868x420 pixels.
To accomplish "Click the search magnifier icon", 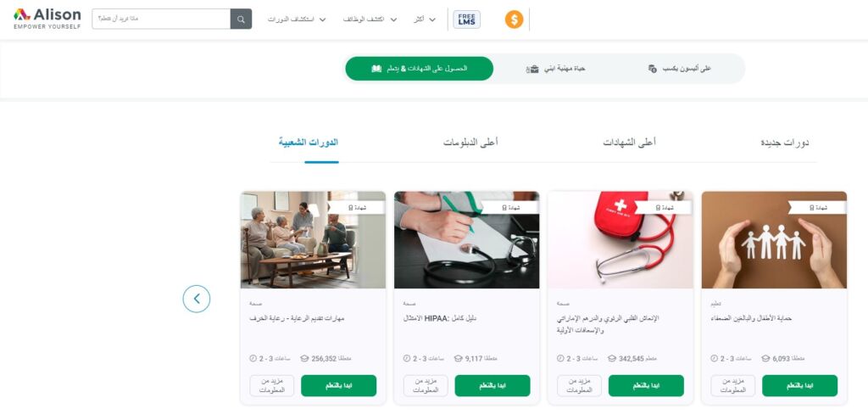I will point(241,19).
